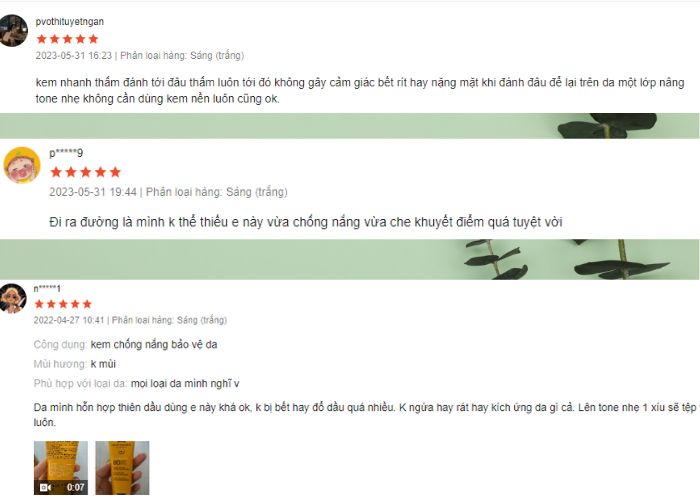700x500 pixels.
Task: Open the second review photo of the yellow tube
Action: click(x=122, y=467)
